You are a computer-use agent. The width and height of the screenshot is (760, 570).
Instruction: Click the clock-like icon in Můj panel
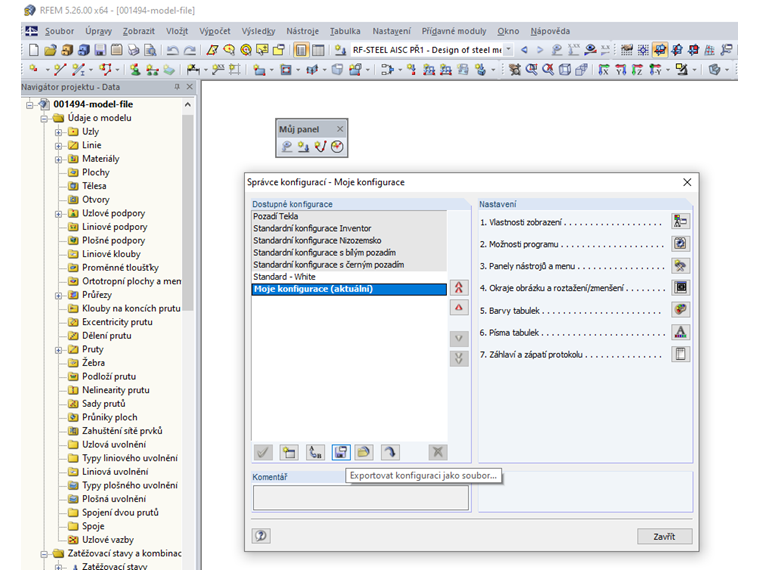pyautogui.click(x=337, y=146)
